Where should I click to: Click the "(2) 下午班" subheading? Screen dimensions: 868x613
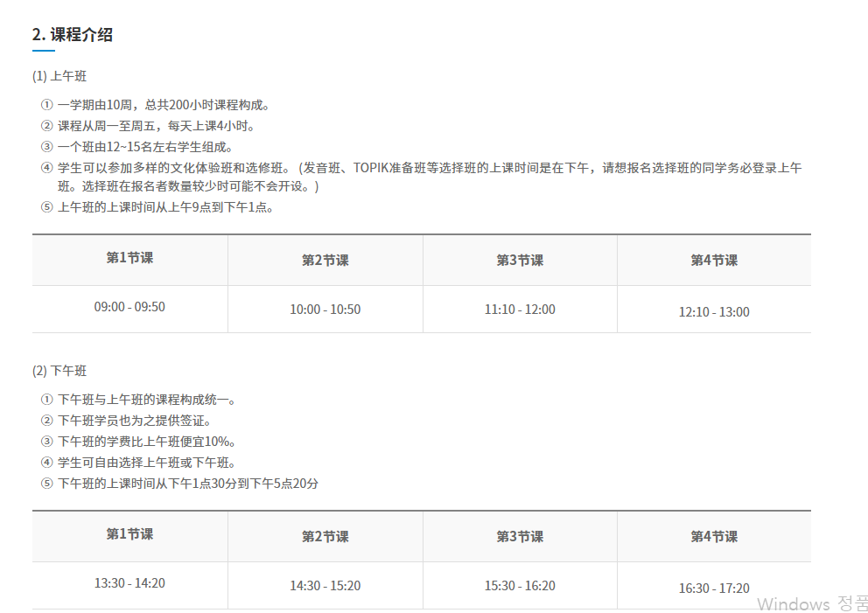59,371
